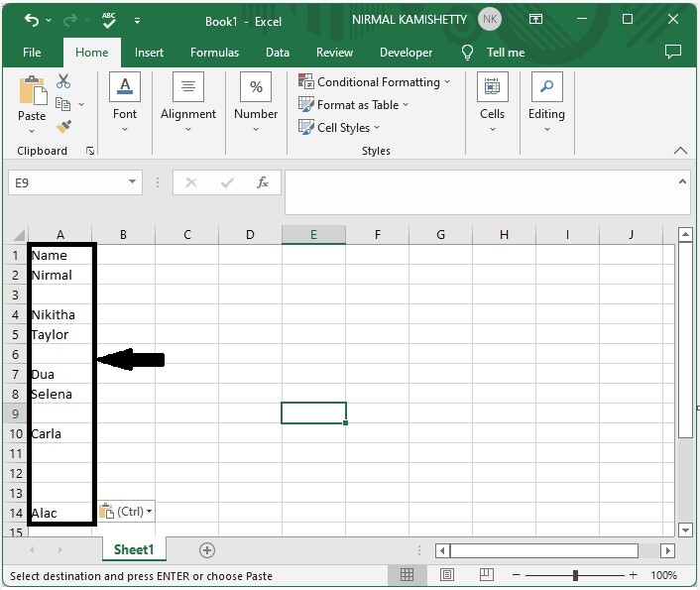Click the zoom slider handle
The image size is (700, 590).
click(x=575, y=575)
